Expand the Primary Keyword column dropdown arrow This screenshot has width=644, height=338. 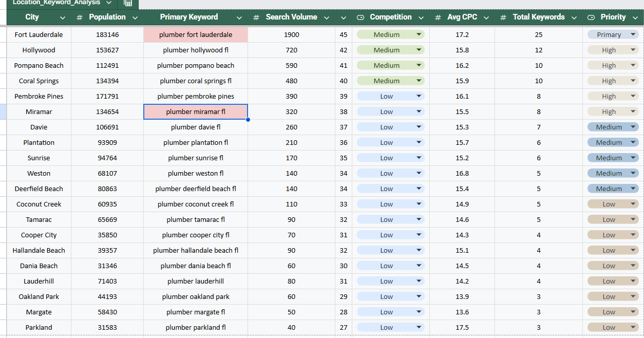[239, 18]
